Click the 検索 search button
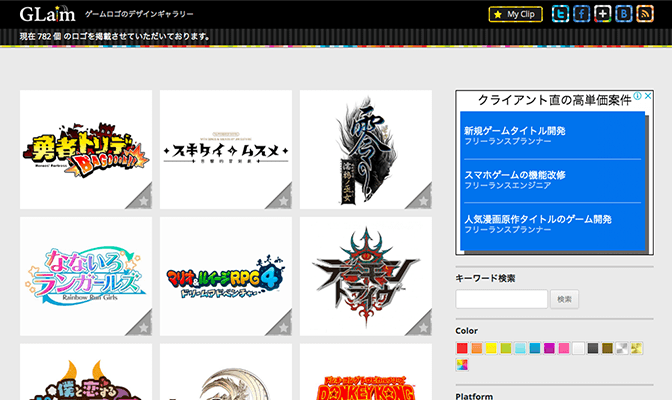Viewport: 672px width, 400px height. tap(564, 299)
